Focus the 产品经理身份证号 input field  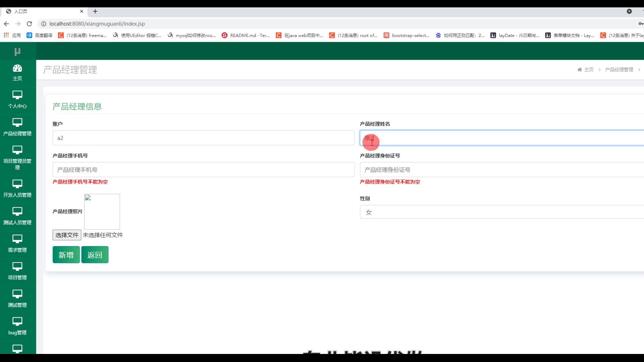tap(501, 170)
